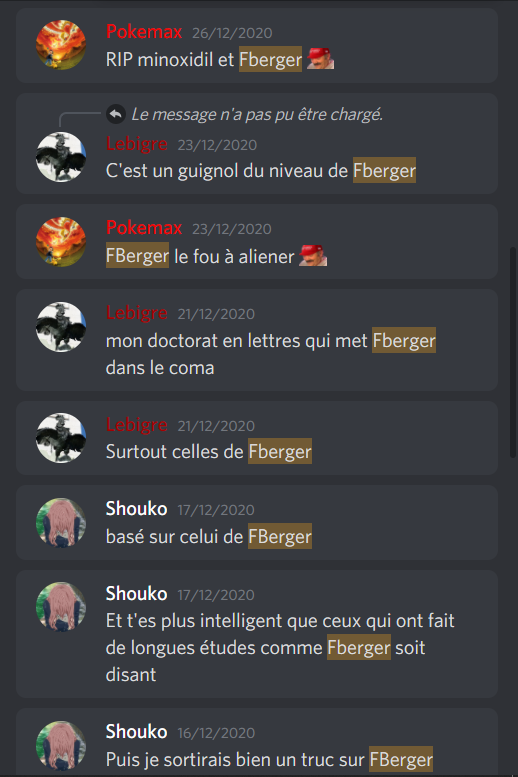The height and width of the screenshot is (777, 518).
Task: Click the red-cap emoji after 'le fou à aliener'
Action: point(313,256)
